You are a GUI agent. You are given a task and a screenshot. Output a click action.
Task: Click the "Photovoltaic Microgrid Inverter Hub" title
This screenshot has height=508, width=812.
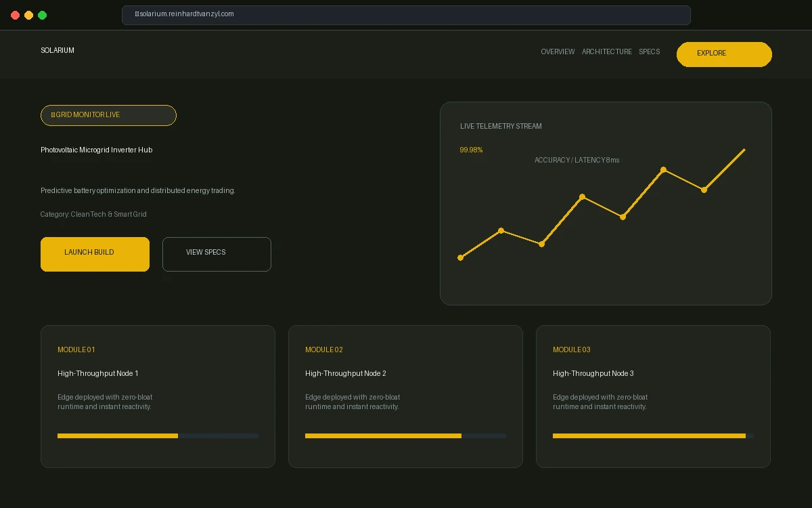[x=96, y=150]
